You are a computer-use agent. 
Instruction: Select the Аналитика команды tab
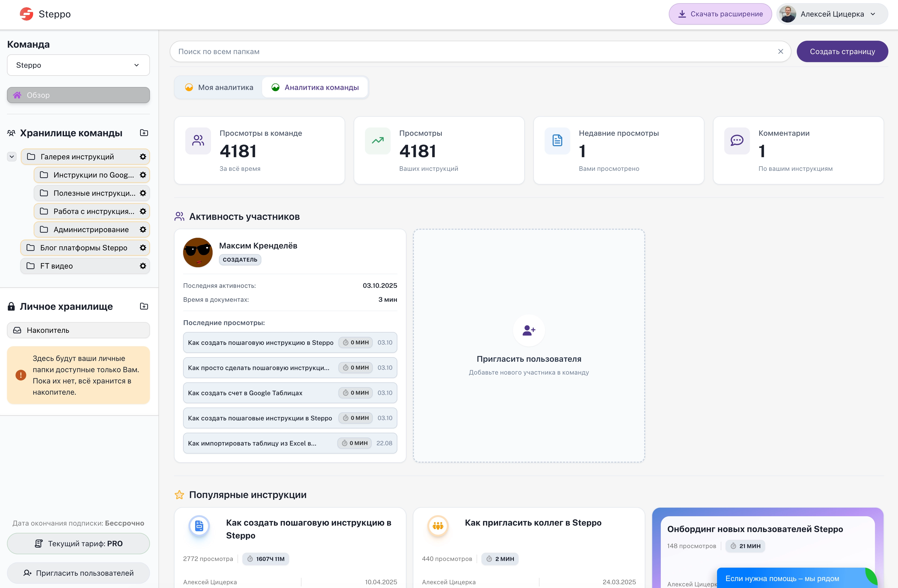pyautogui.click(x=315, y=88)
